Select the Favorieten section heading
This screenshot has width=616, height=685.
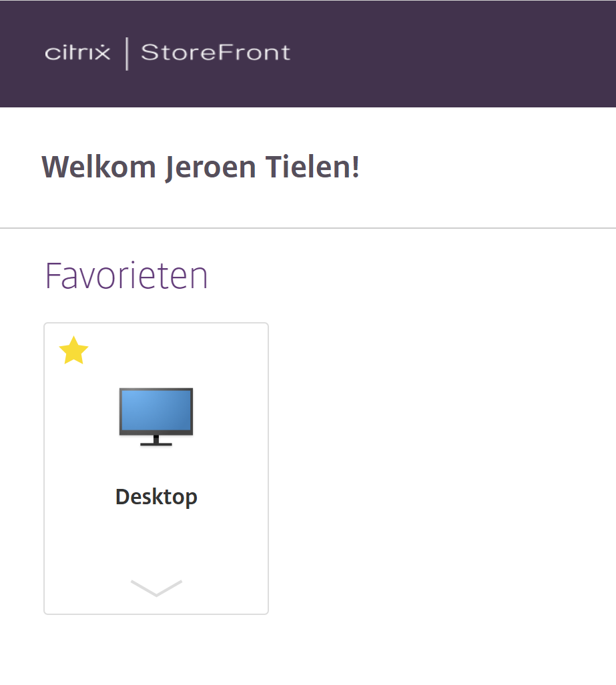pos(126,275)
